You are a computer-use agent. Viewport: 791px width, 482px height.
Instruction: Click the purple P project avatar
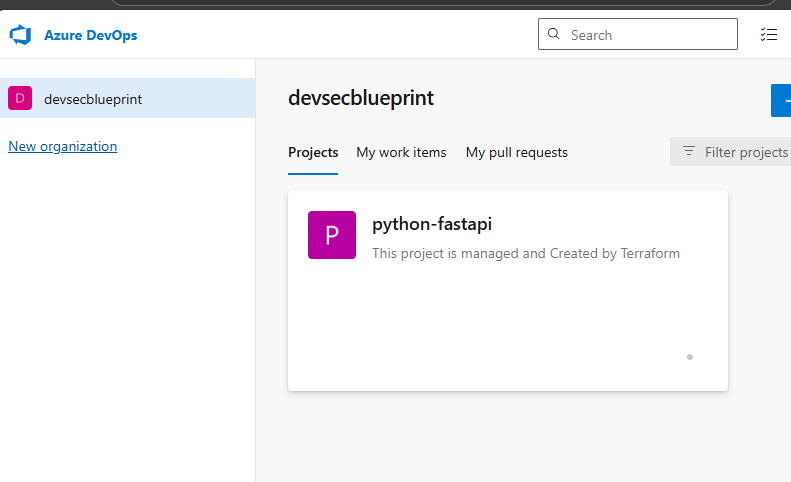[331, 236]
